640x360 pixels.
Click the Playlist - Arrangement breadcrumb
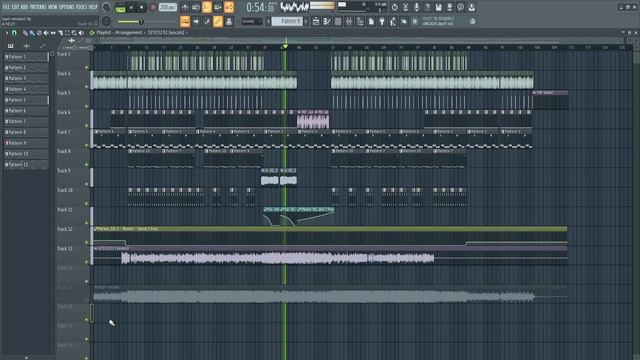(119, 33)
